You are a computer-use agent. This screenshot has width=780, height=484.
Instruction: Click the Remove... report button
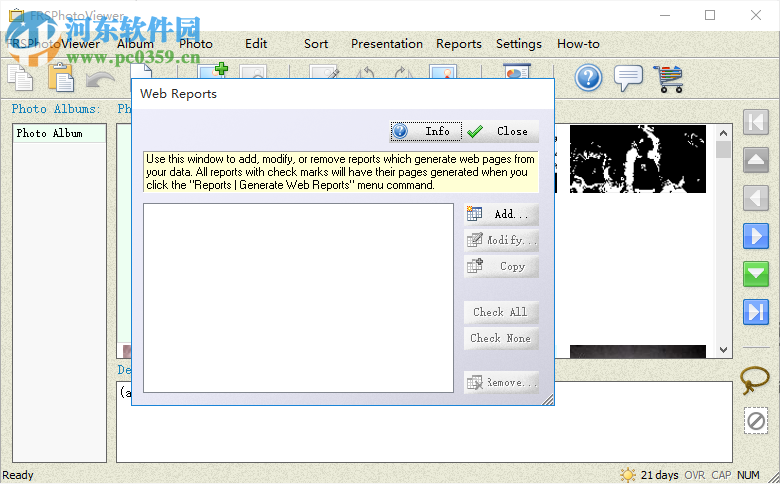coord(501,383)
